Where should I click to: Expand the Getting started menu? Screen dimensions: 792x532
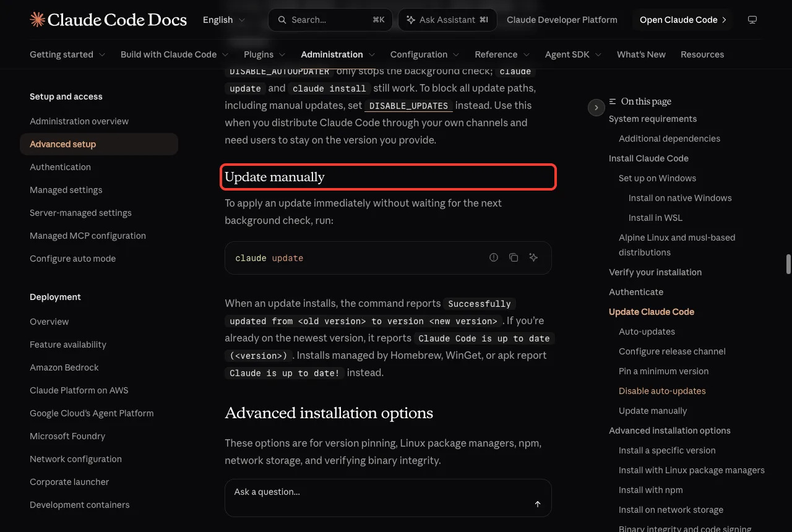pyautogui.click(x=67, y=54)
